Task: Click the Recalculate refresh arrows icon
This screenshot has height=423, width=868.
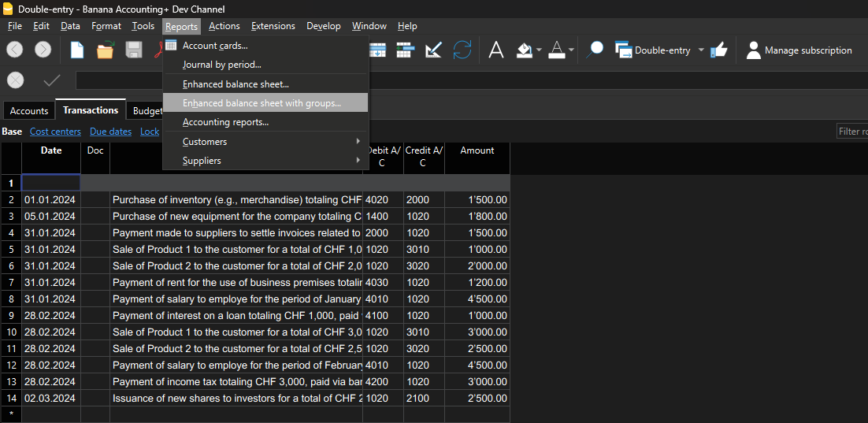Action: click(x=462, y=50)
